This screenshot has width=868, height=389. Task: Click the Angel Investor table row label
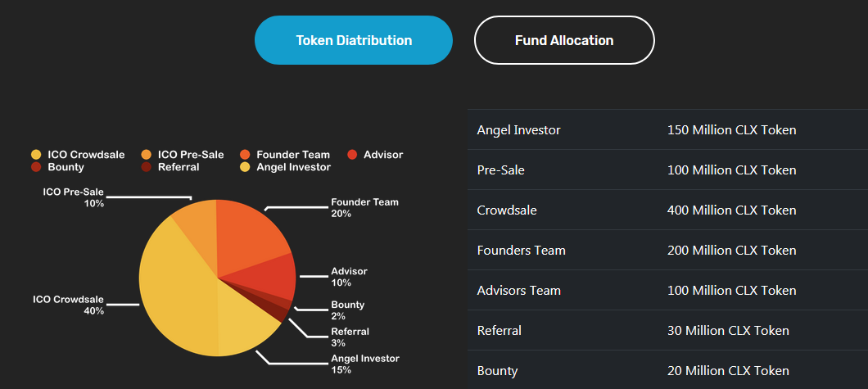[518, 130]
